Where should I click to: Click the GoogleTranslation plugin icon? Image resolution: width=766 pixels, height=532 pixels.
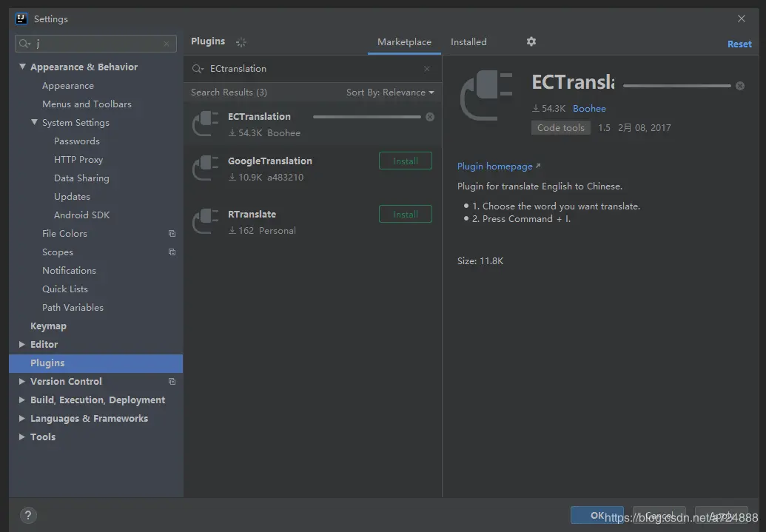click(205, 168)
